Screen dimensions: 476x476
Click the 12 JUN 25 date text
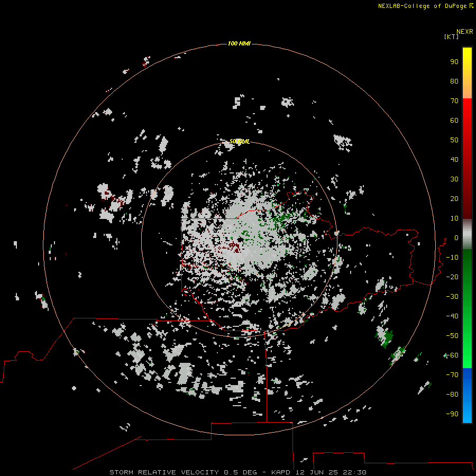click(x=317, y=472)
